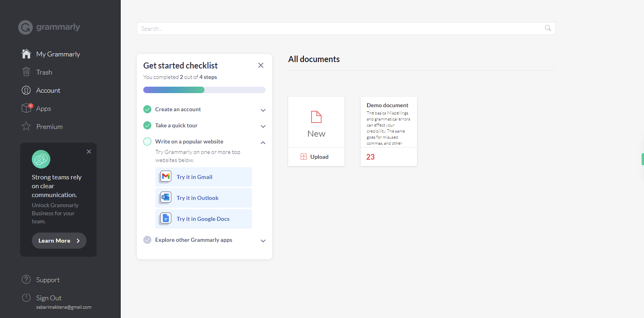Click Try it in Gmail
644x318 pixels.
[x=204, y=177]
